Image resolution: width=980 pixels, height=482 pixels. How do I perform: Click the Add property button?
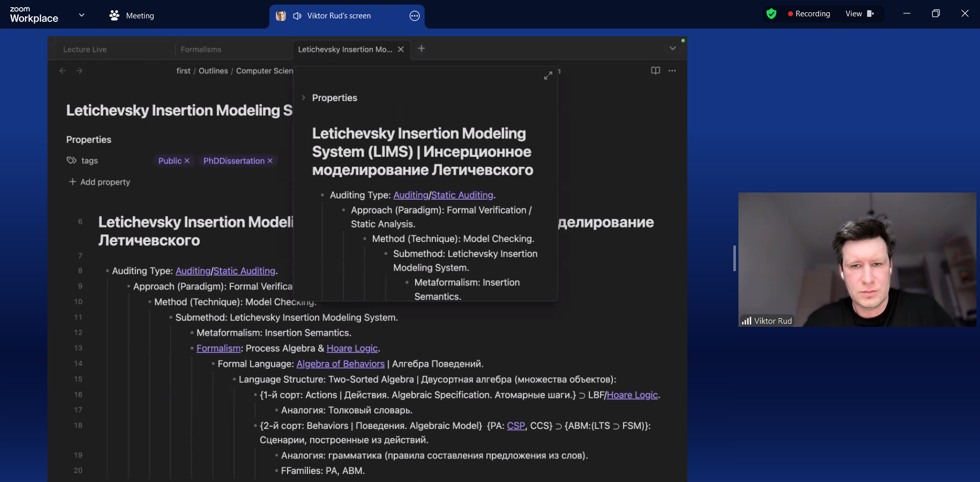(99, 182)
